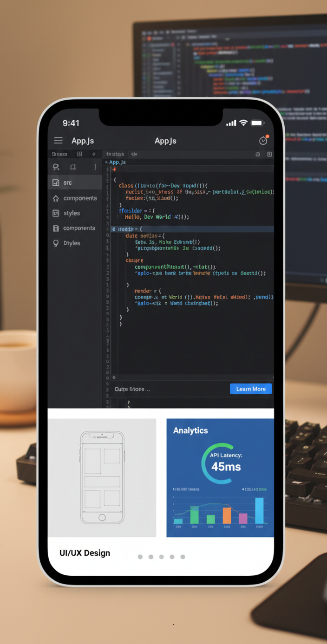The height and width of the screenshot is (644, 327).
Task: Click the 'render = {' code line
Action: (147, 291)
